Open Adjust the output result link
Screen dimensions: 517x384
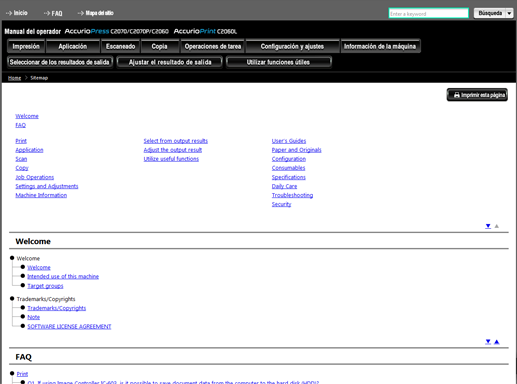[x=173, y=150]
